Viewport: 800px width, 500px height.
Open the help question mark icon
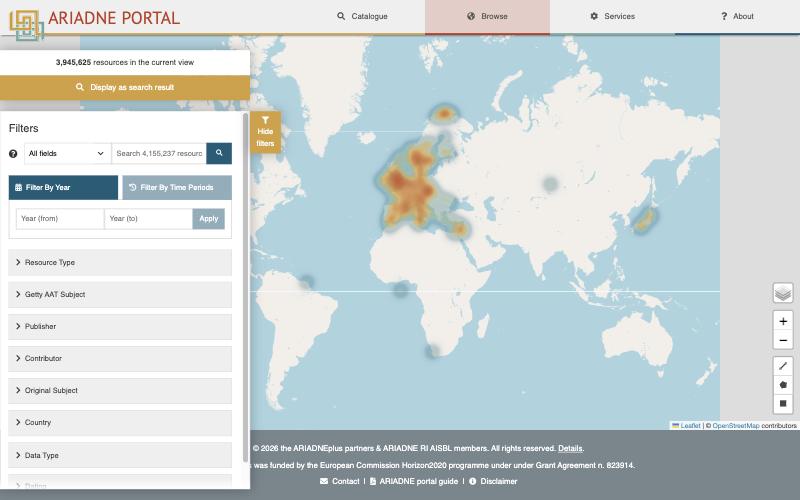coord(13,154)
